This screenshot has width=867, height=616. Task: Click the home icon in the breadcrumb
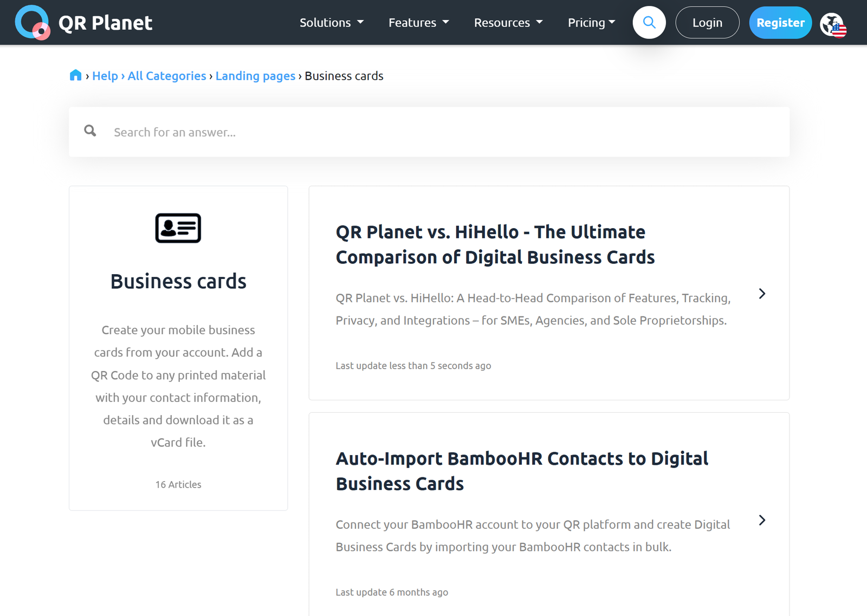(75, 75)
